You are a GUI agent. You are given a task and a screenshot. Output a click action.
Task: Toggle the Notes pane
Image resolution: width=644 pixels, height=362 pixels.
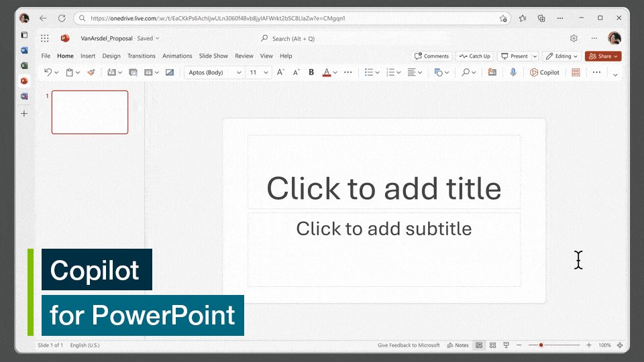pyautogui.click(x=458, y=346)
